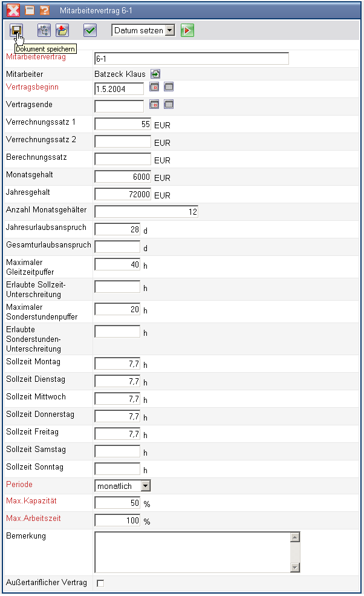Click the Bemerkung scrollbar down arrow
The width and height of the screenshot is (364, 596).
(x=295, y=568)
